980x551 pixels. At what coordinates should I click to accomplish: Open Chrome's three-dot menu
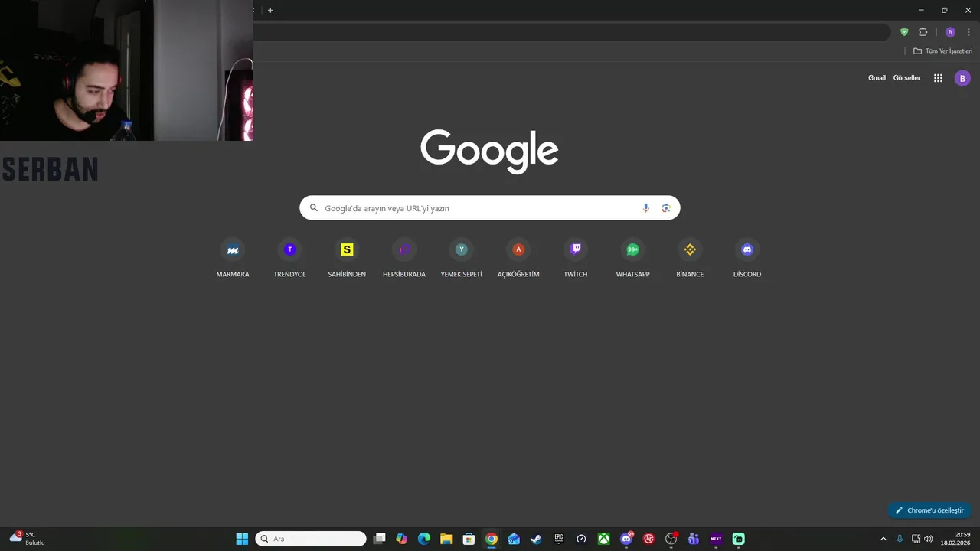point(969,32)
